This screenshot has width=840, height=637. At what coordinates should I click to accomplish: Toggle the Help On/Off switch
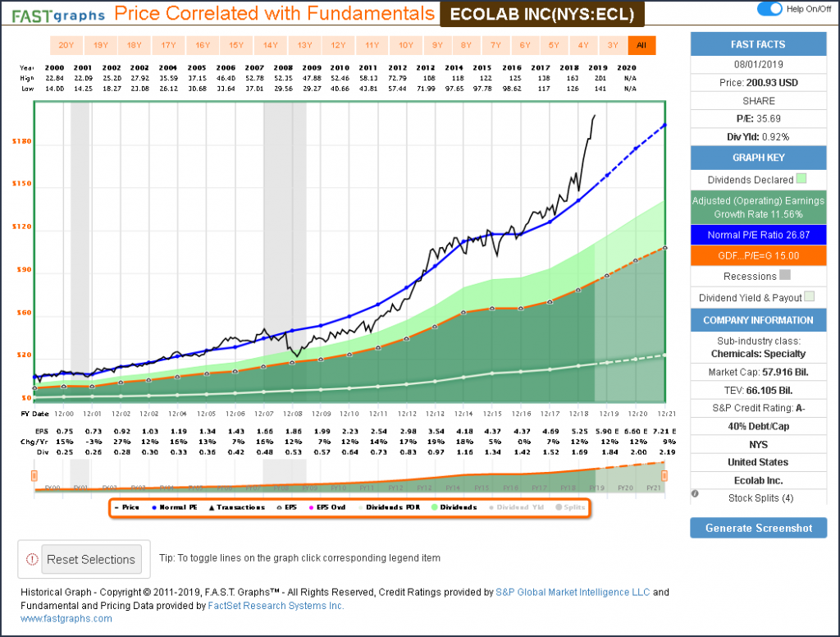[x=769, y=8]
